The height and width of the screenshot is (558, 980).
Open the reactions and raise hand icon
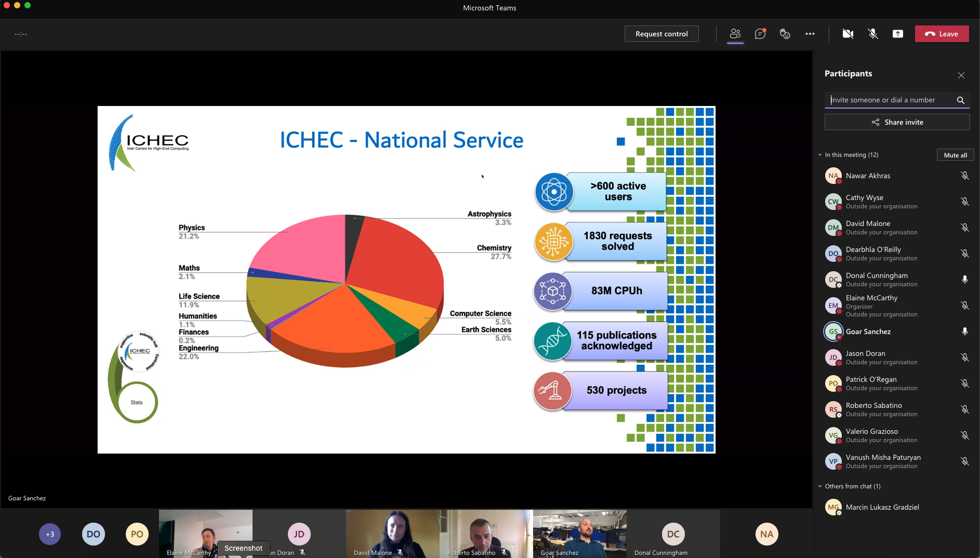click(x=785, y=34)
